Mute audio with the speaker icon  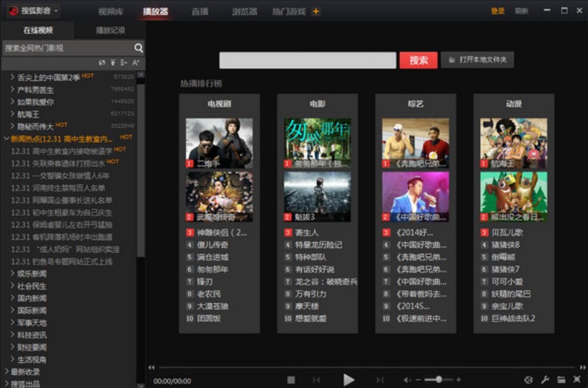407,379
